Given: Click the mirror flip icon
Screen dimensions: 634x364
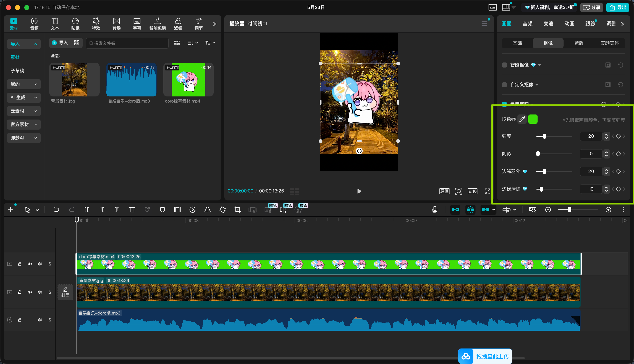Looking at the screenshot, I should point(207,210).
